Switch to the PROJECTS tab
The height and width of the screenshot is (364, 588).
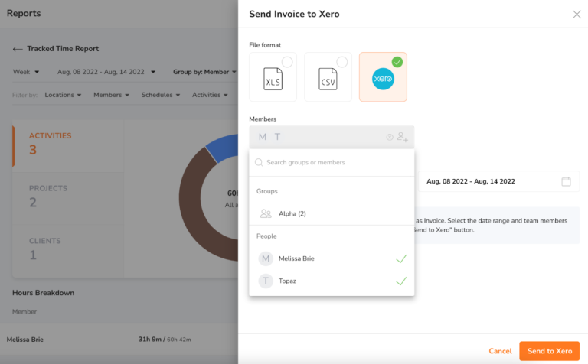[68, 199]
